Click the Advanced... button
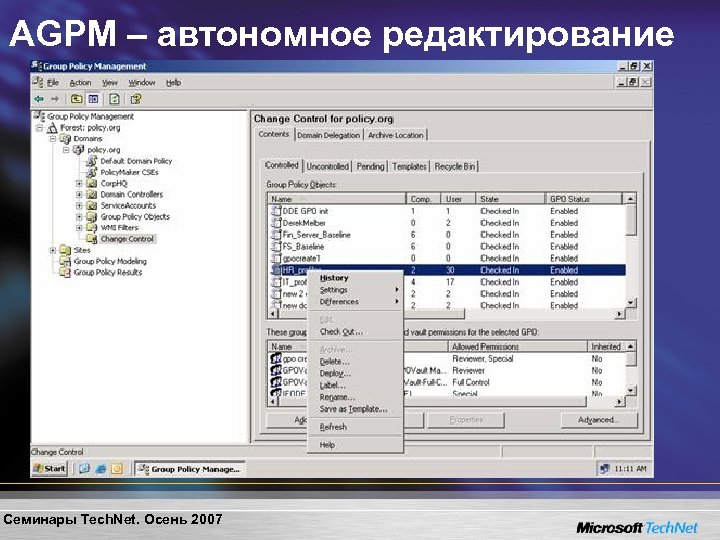This screenshot has height=540, width=720. point(599,420)
